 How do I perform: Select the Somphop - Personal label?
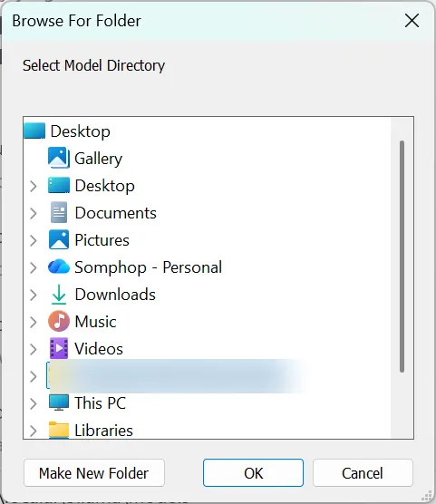click(149, 267)
